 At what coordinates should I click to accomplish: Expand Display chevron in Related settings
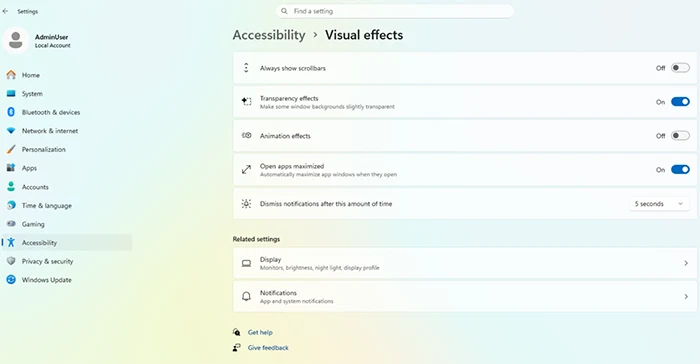(686, 264)
